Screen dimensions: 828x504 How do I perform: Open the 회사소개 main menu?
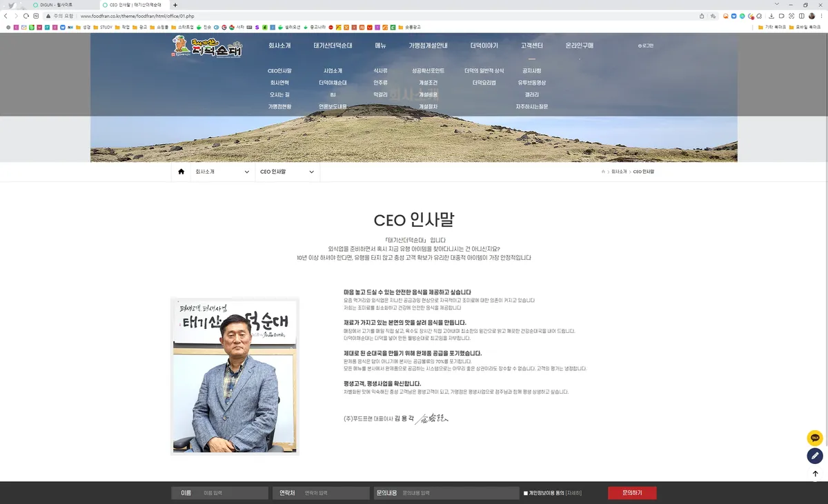tap(279, 46)
